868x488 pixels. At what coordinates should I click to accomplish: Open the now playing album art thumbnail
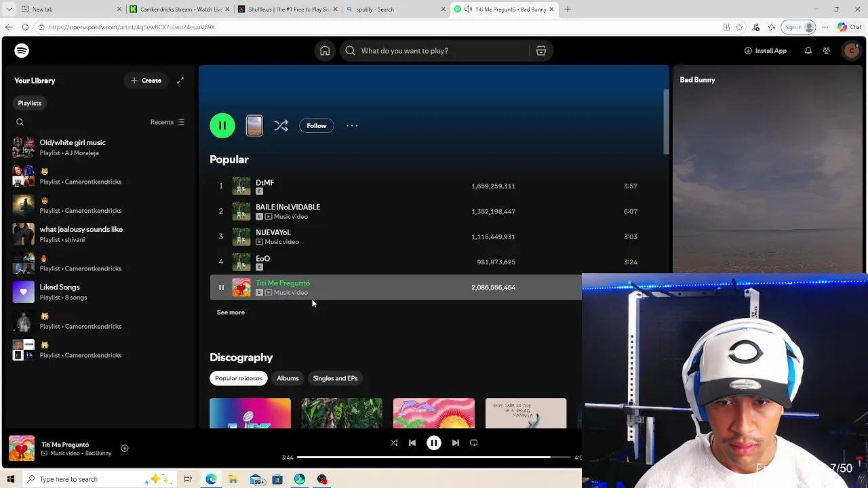[22, 449]
